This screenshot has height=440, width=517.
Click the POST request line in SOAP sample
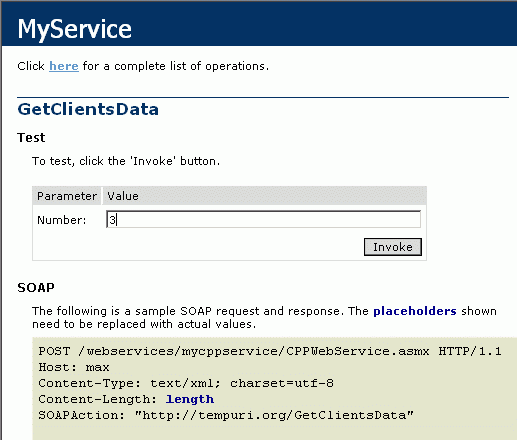(x=270, y=351)
